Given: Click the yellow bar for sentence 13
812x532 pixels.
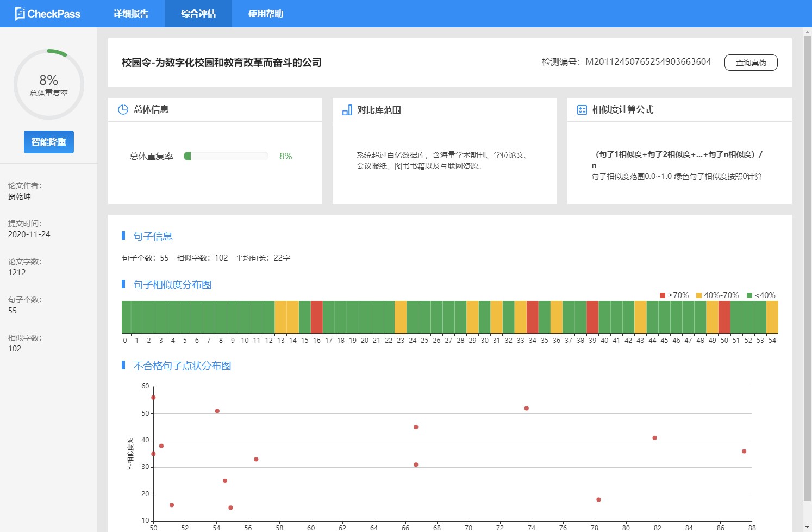Looking at the screenshot, I should point(280,317).
